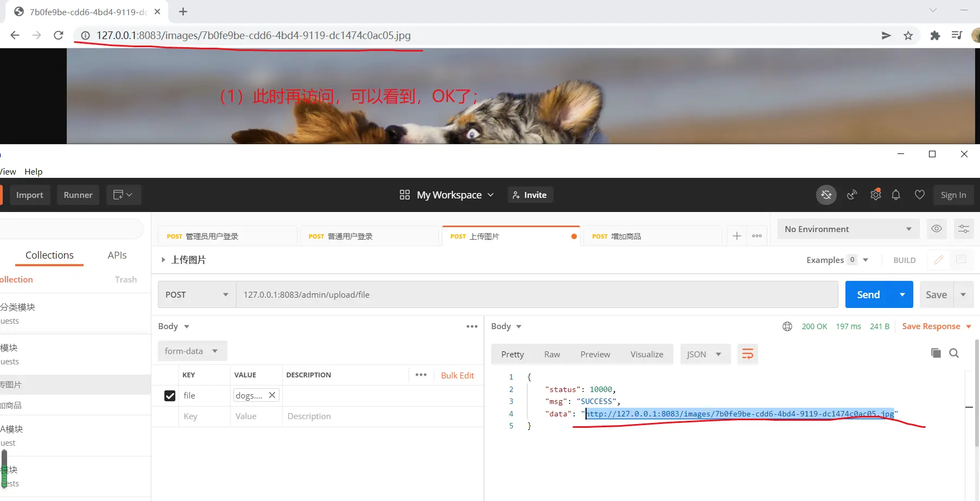Open the new window dropdown button
The width and height of the screenshot is (980, 501).
[x=123, y=195]
